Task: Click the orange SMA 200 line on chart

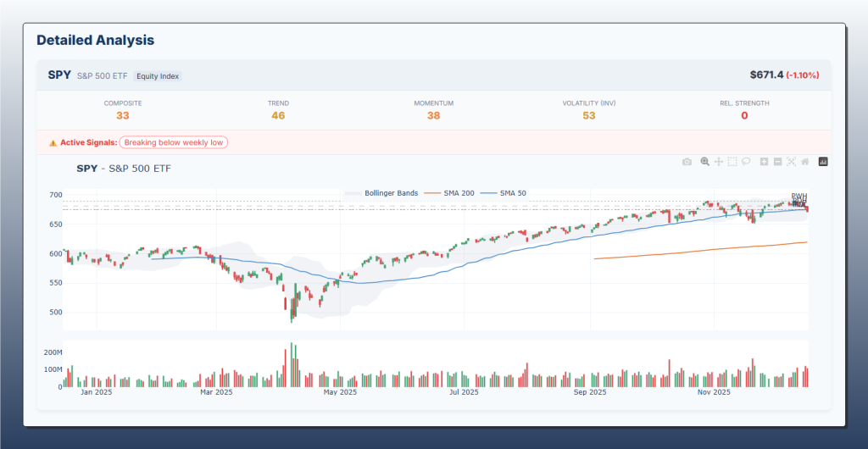Action: [700, 250]
